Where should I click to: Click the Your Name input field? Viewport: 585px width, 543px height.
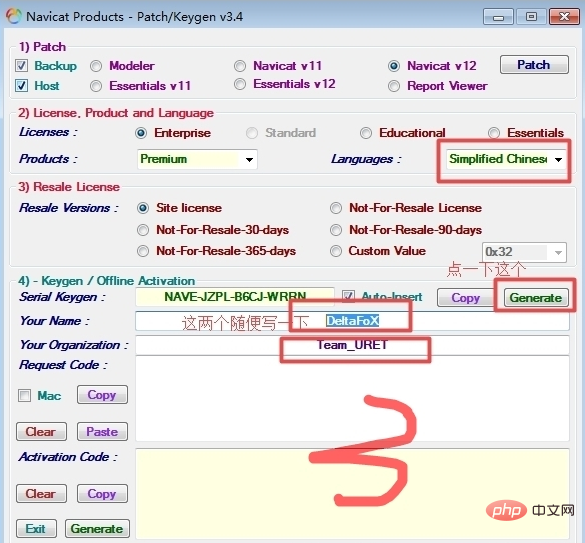click(352, 321)
